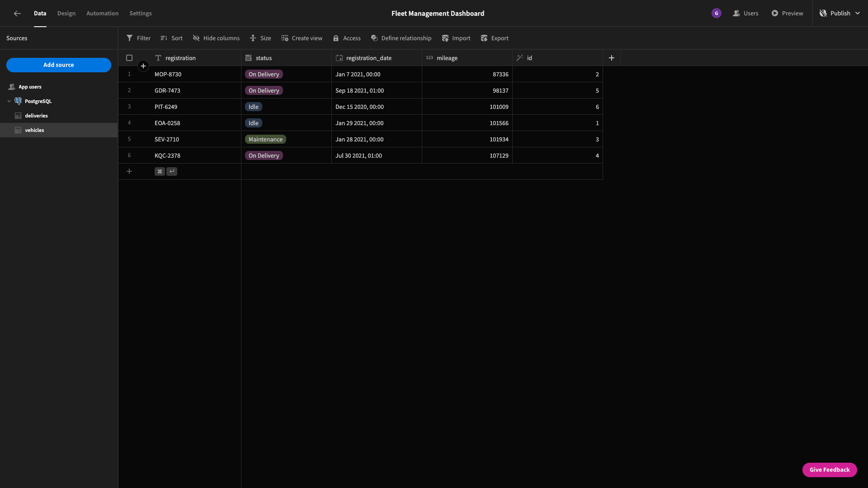Click Define relationship
The image size is (868, 488).
pyautogui.click(x=401, y=38)
